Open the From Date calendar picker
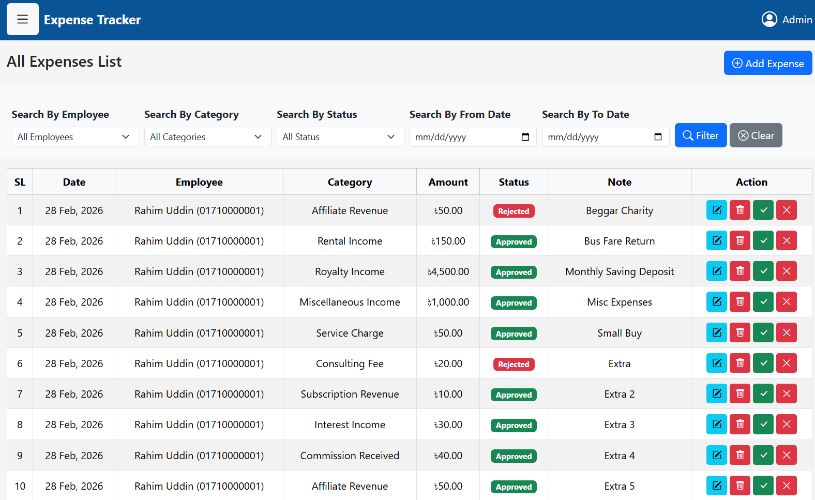Image resolution: width=815 pixels, height=500 pixels. 526,137
